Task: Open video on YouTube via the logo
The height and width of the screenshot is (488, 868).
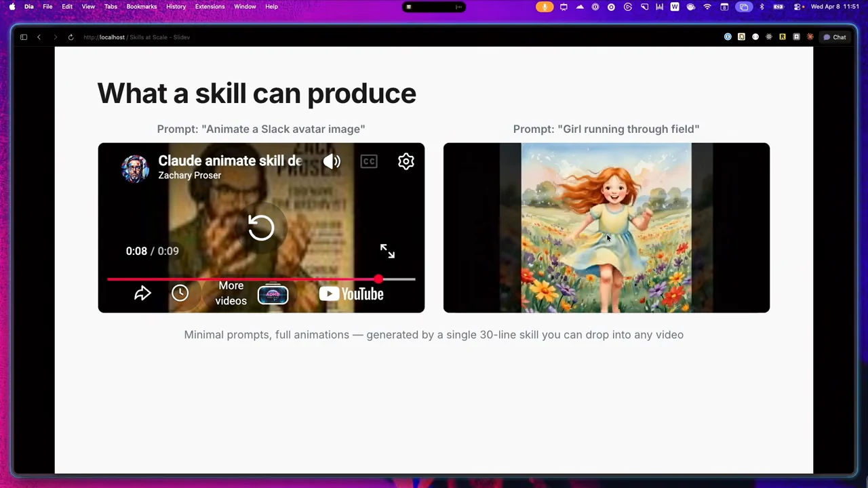Action: pyautogui.click(x=351, y=294)
